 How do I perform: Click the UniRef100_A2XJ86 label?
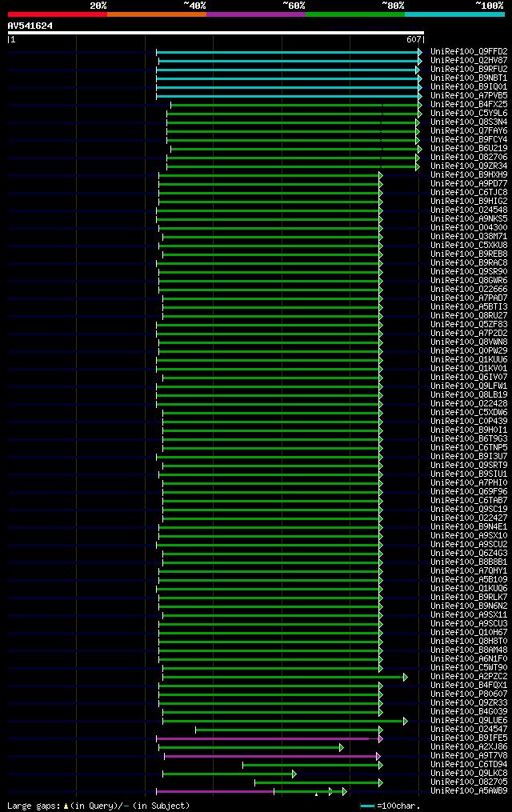coord(469,746)
